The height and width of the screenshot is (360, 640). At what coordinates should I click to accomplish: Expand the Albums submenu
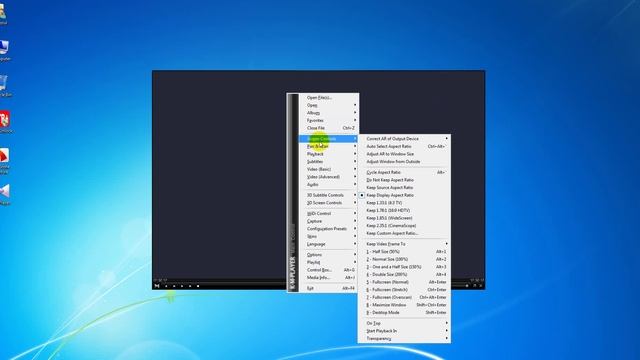(x=329, y=113)
